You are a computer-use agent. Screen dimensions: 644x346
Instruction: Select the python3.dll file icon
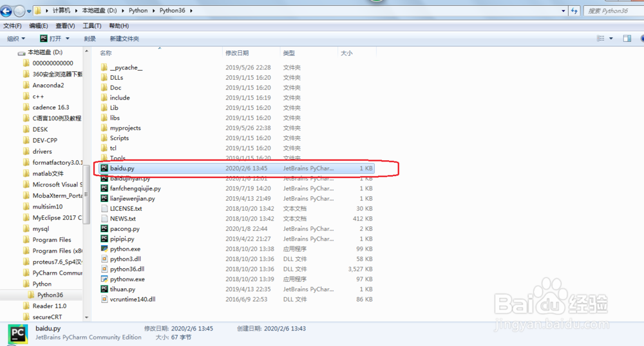point(104,259)
